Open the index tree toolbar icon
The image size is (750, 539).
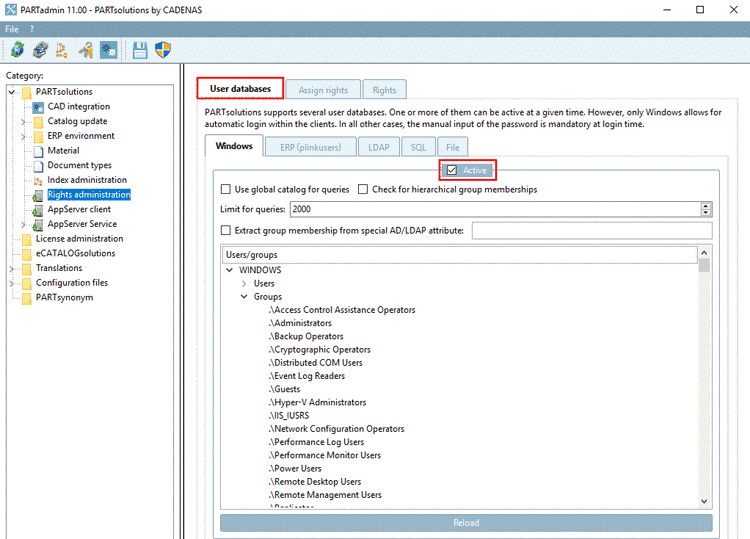(62, 50)
